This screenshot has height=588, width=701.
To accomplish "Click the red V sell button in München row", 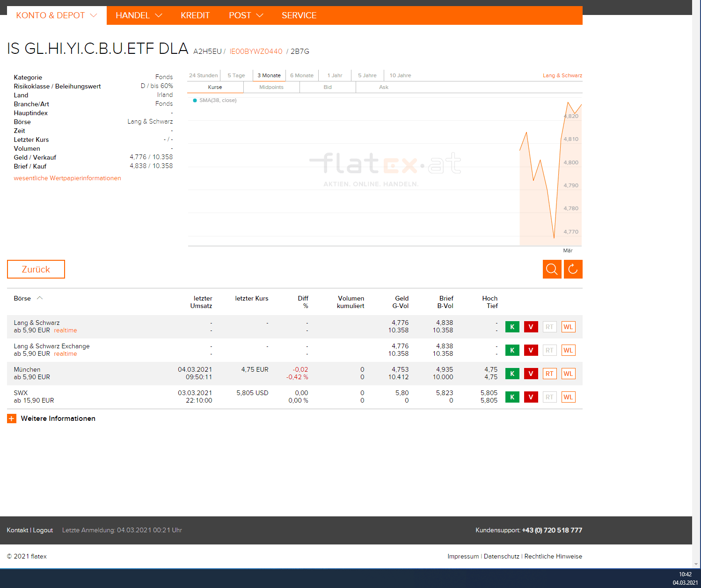I will (x=531, y=374).
